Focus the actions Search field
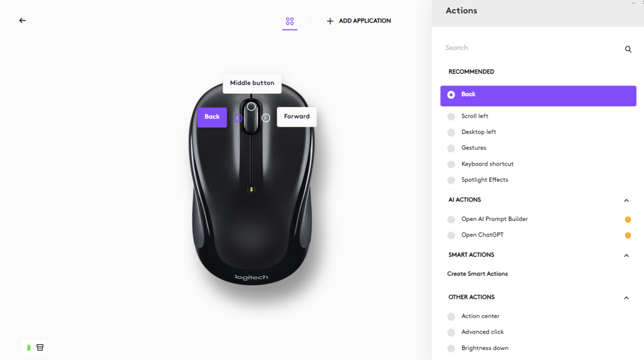 pyautogui.click(x=532, y=48)
